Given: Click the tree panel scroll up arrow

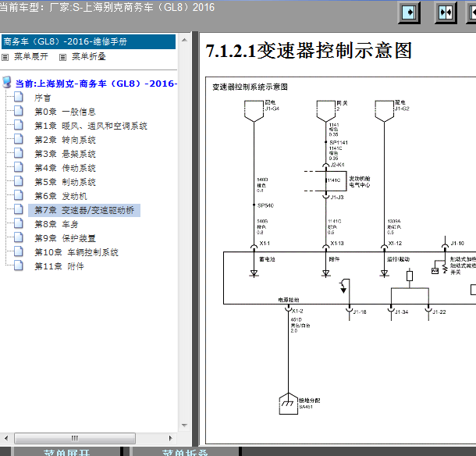Looking at the screenshot, I should 184,40.
